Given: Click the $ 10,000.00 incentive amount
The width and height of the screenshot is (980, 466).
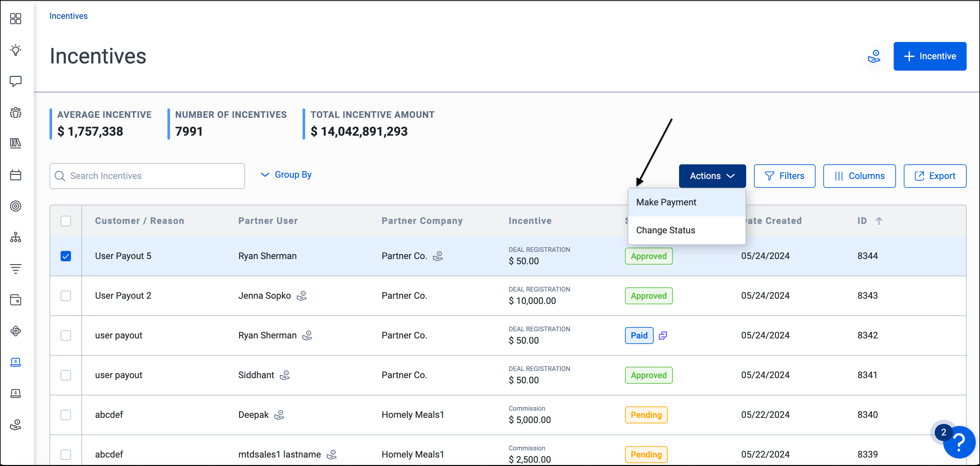Looking at the screenshot, I should [x=532, y=301].
